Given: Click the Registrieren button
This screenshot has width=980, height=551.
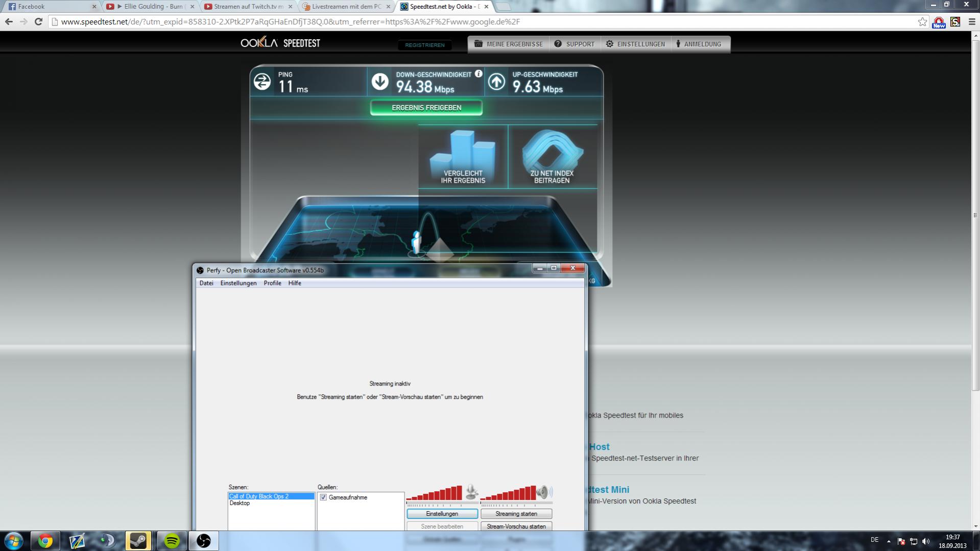Looking at the screenshot, I should pyautogui.click(x=425, y=45).
